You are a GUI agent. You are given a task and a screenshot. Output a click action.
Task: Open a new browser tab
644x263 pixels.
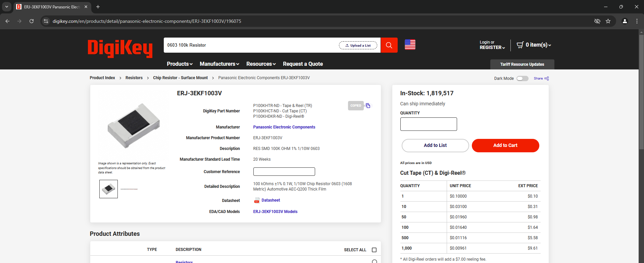pyautogui.click(x=98, y=7)
